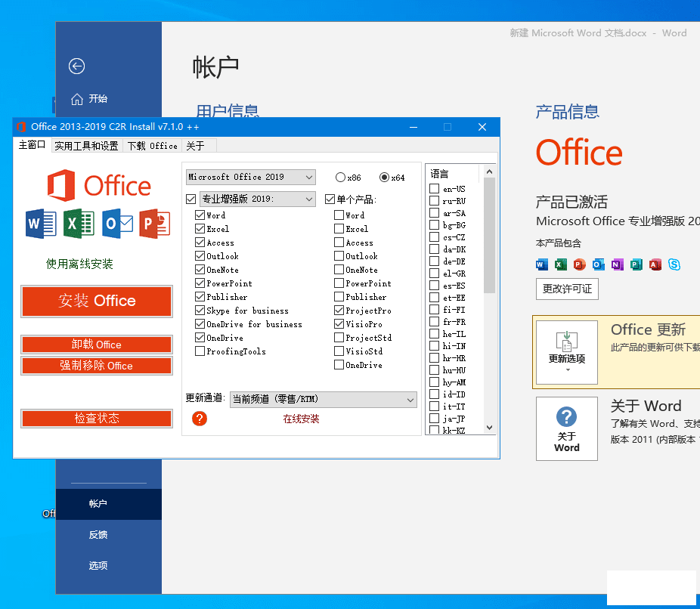
Task: Open the 专业增强版 2019 edition dropdown
Action: pyautogui.click(x=258, y=199)
